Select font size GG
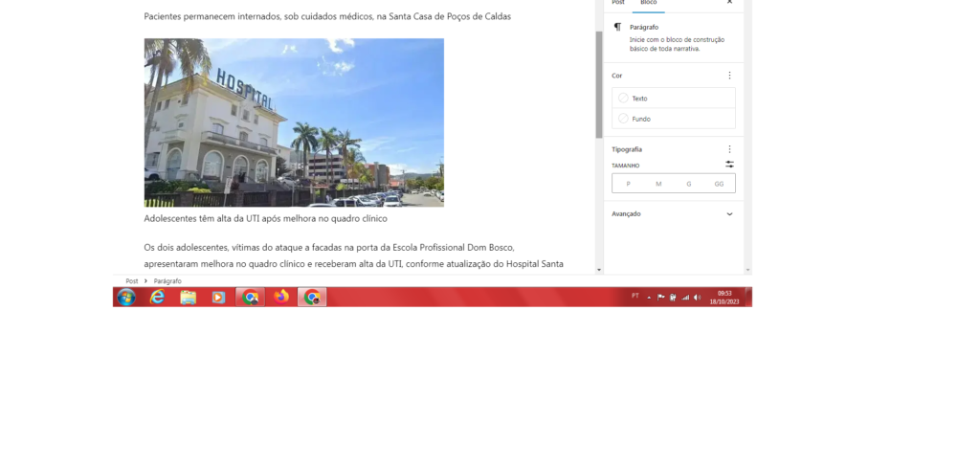Image resolution: width=980 pixels, height=466 pixels. (719, 184)
